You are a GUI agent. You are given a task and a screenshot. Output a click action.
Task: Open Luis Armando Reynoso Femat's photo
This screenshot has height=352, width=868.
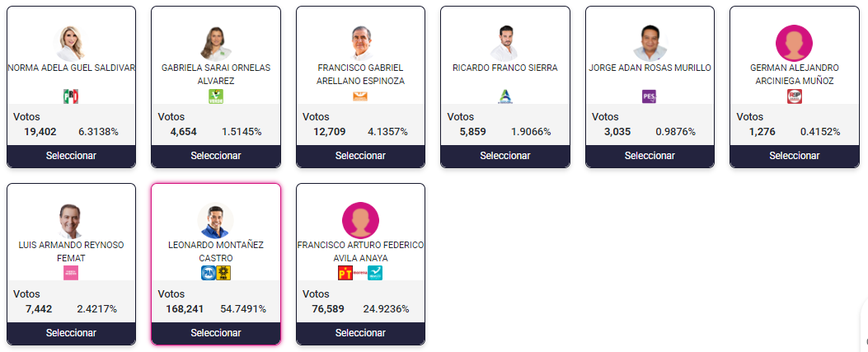click(x=71, y=220)
